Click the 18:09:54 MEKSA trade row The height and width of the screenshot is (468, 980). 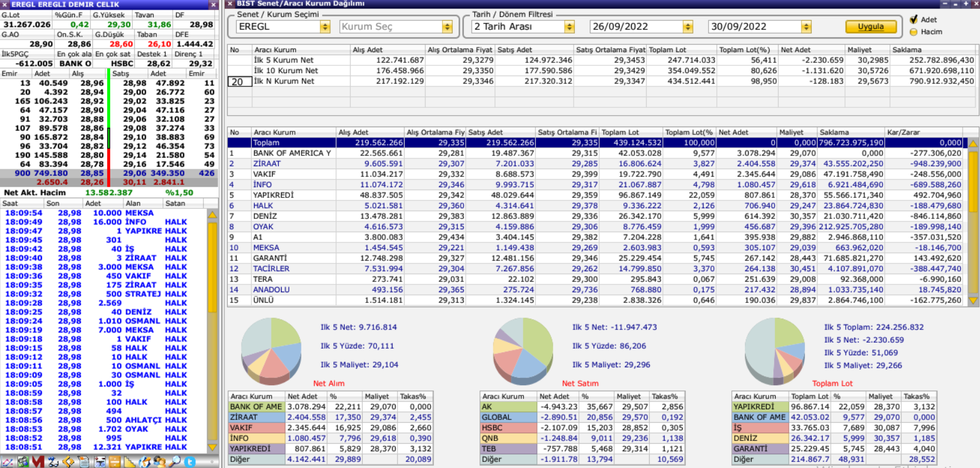click(104, 213)
